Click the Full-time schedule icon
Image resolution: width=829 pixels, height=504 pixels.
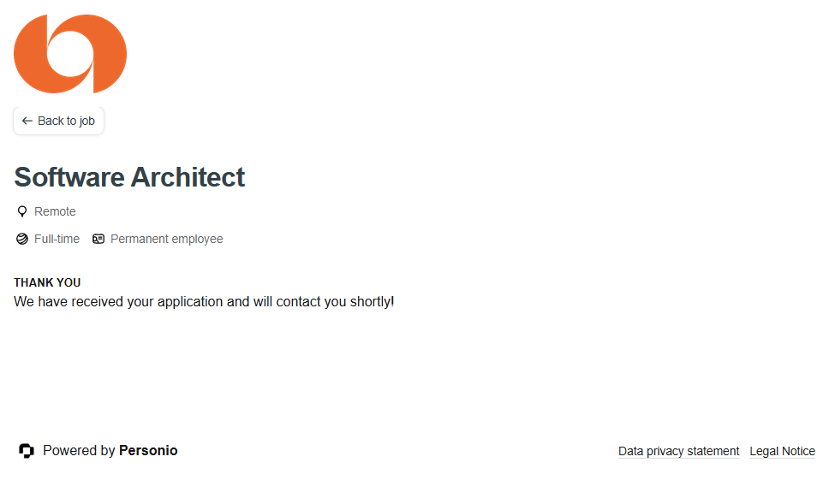click(22, 239)
